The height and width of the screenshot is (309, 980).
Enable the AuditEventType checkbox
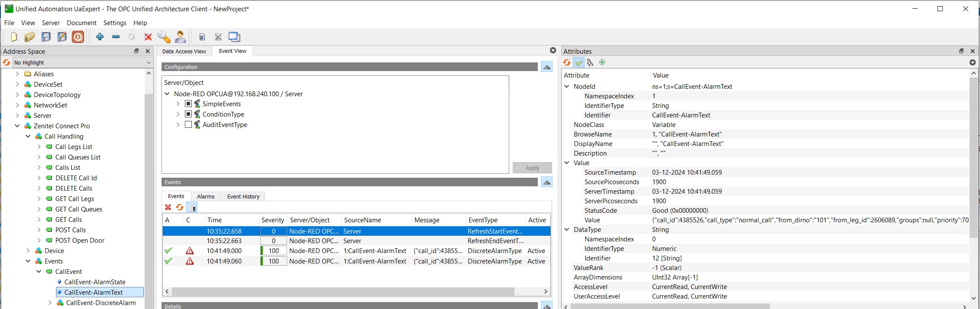click(188, 124)
